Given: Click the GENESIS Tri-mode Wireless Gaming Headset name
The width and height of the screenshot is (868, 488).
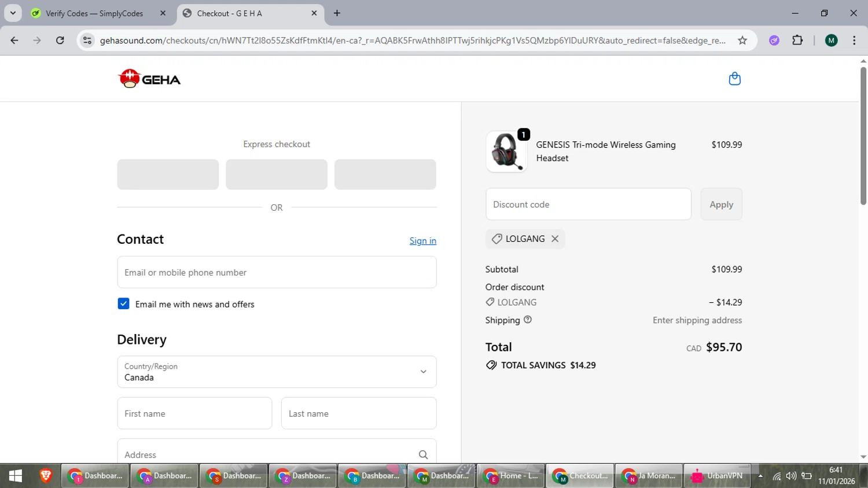Looking at the screenshot, I should 606,151.
